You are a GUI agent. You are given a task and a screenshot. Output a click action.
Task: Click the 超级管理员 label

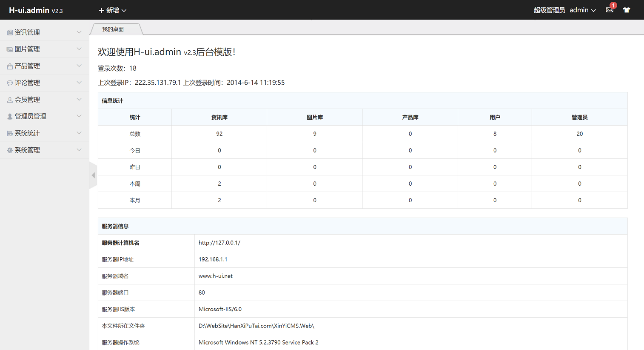click(549, 10)
